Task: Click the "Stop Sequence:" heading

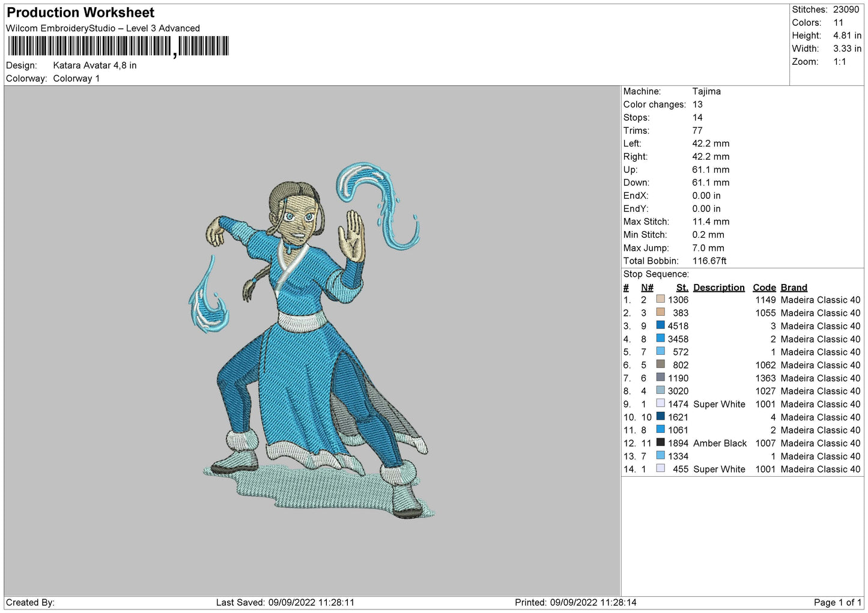Action: [x=656, y=274]
